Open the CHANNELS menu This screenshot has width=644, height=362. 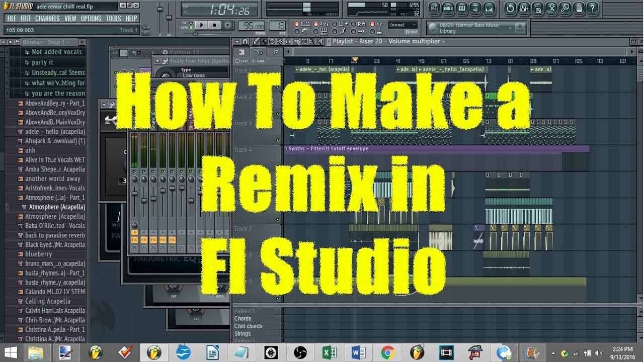point(48,19)
